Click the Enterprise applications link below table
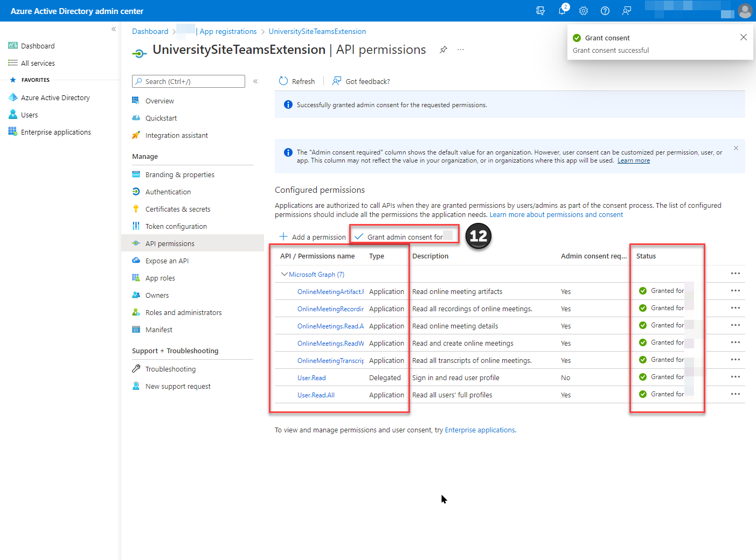 pyautogui.click(x=480, y=430)
